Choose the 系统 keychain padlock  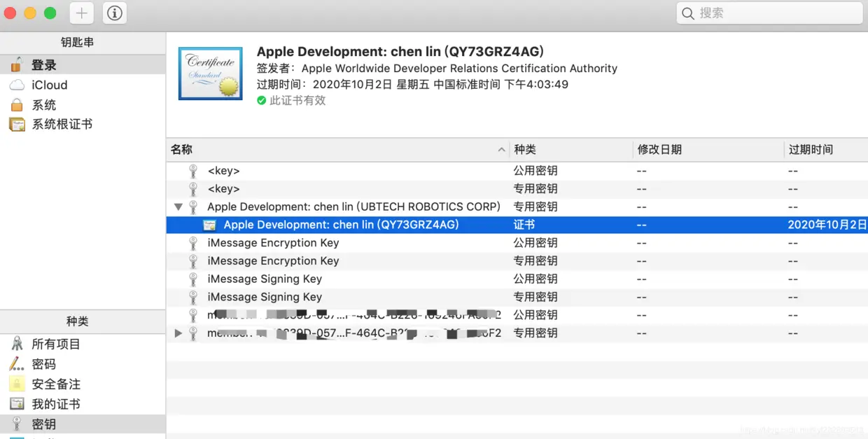coord(17,105)
